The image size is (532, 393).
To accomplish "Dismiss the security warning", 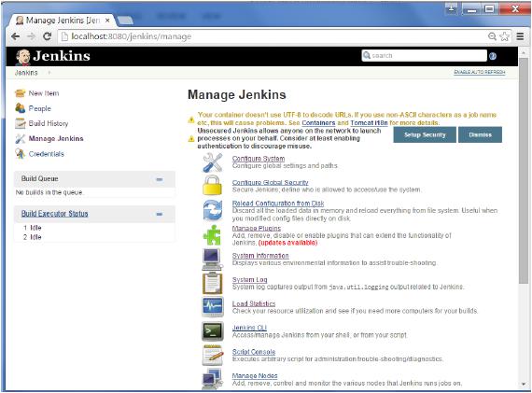I will click(480, 134).
